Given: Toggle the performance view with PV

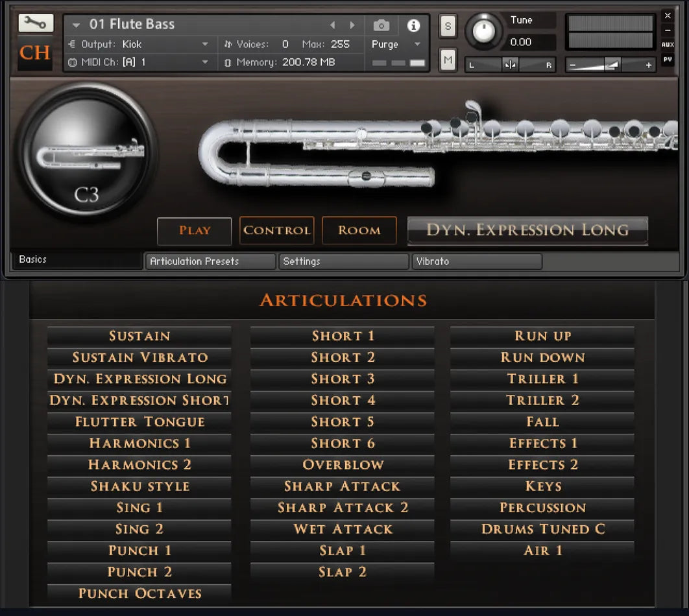Looking at the screenshot, I should pyautogui.click(x=668, y=60).
